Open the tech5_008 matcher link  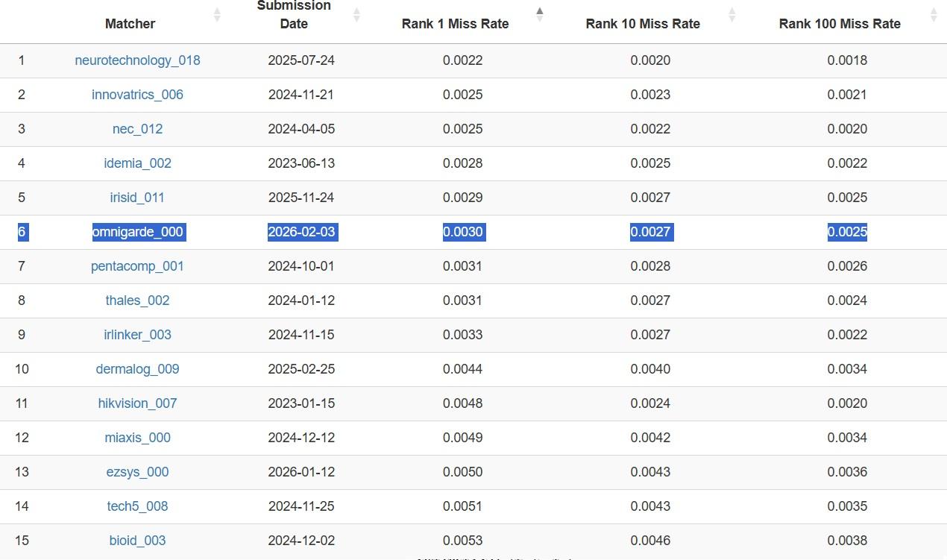click(x=137, y=506)
